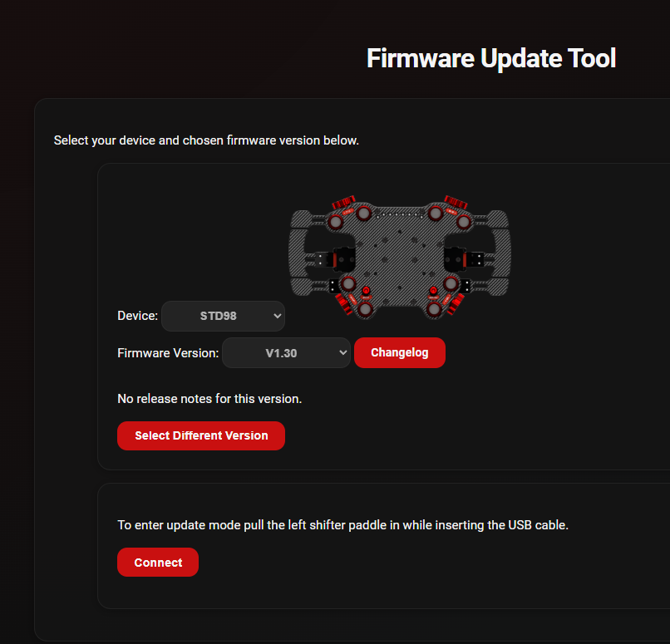The height and width of the screenshot is (644, 670).
Task: Open the Firmware Version dropdown
Action: click(286, 352)
